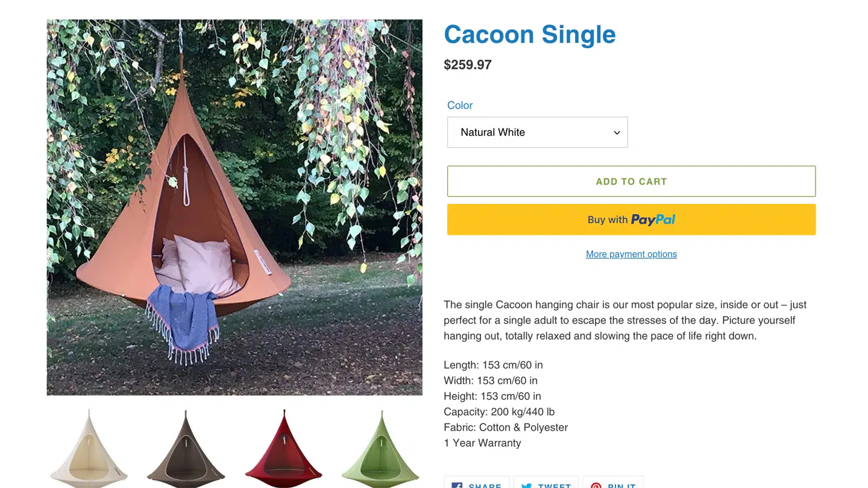This screenshot has width=868, height=488.
Task: Click the Cacoon Single product title
Action: [529, 34]
